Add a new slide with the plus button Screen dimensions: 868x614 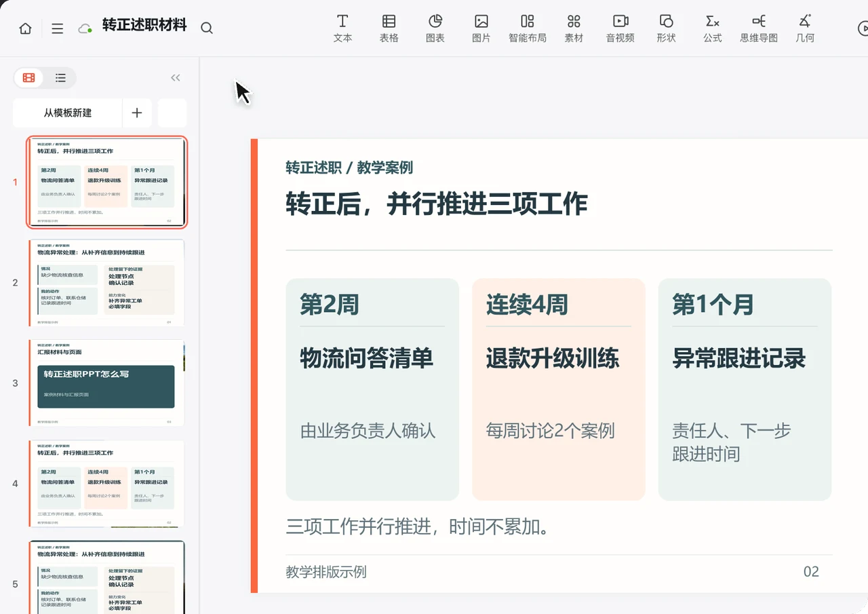[x=137, y=113]
